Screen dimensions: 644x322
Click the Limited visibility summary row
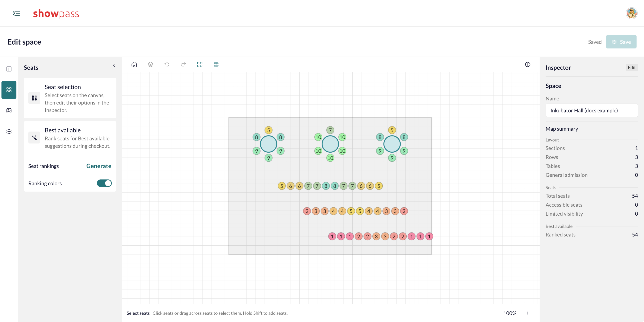[591, 214]
